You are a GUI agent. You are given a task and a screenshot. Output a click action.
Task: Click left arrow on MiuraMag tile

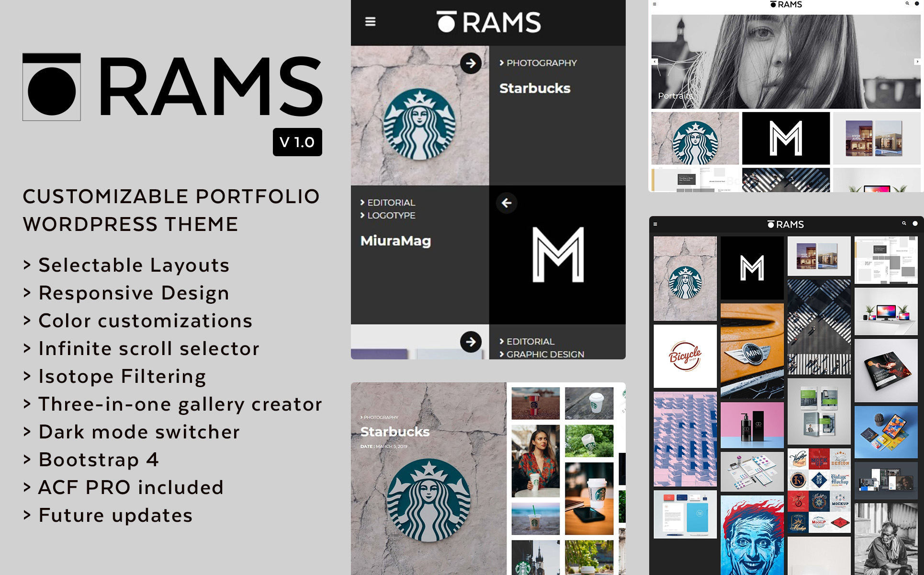[507, 203]
